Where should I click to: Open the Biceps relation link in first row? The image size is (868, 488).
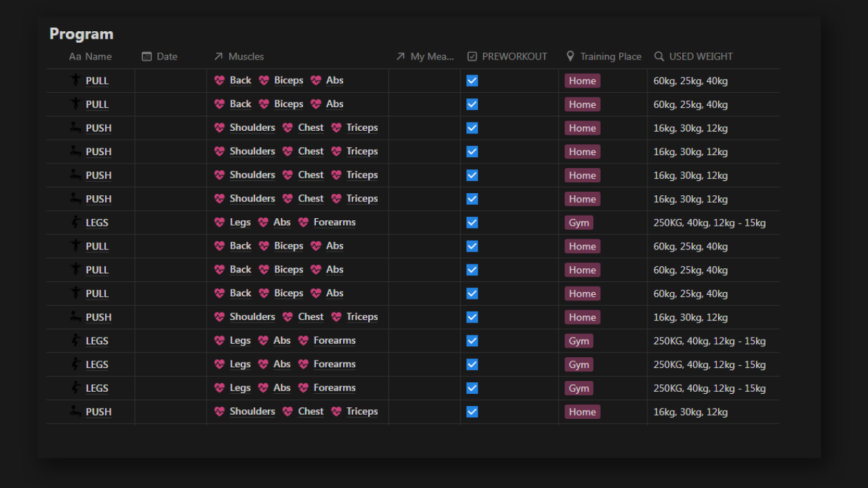coord(289,80)
